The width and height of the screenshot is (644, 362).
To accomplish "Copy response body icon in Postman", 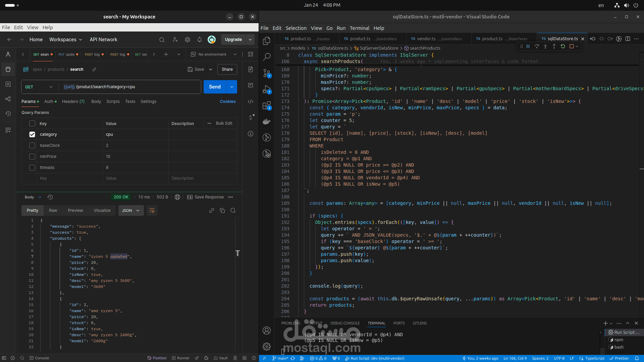I will [x=222, y=210].
